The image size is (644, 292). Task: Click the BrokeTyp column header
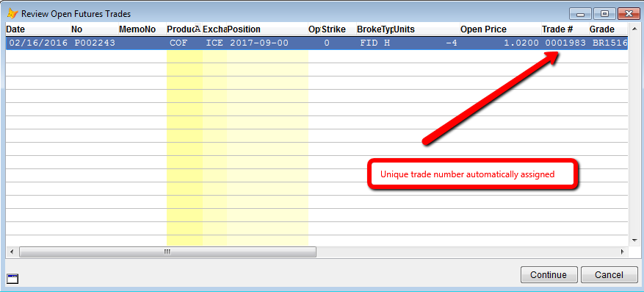pos(375,29)
